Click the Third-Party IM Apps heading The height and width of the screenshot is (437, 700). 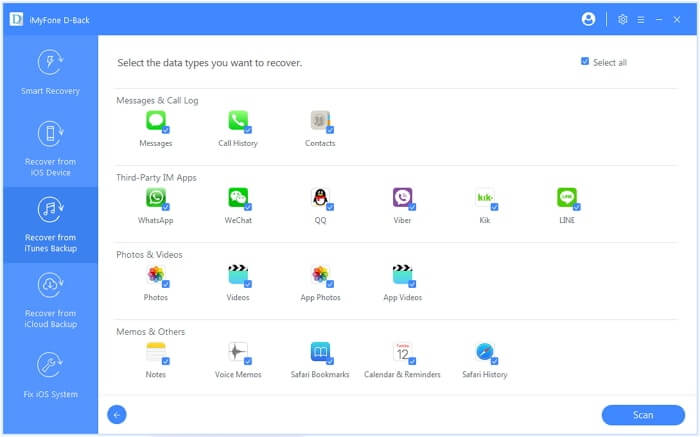[x=156, y=178]
